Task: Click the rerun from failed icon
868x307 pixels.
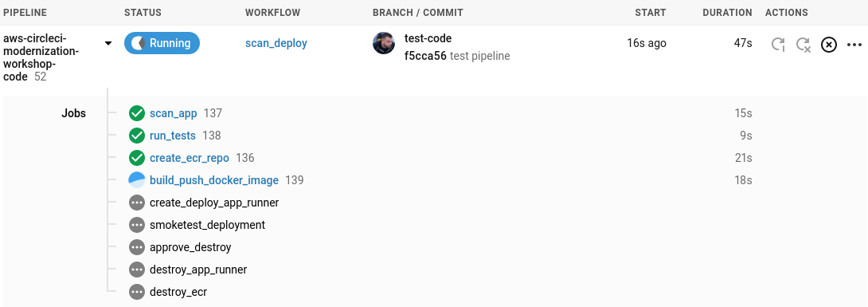Action: [x=803, y=45]
